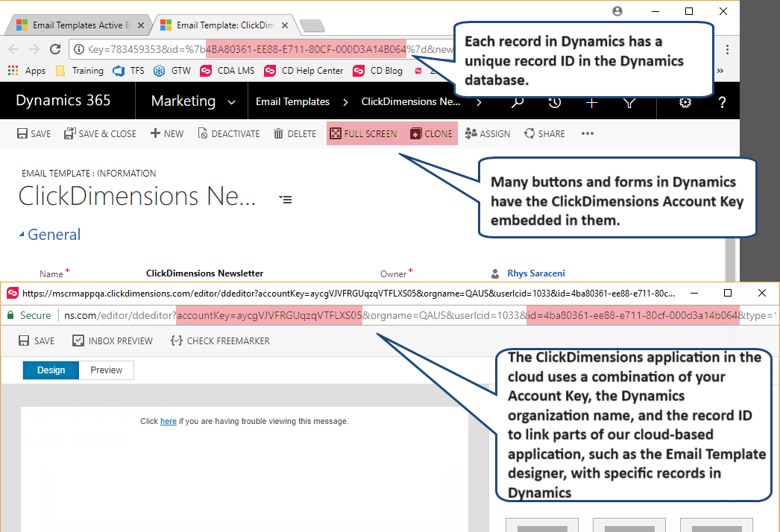Viewport: 780px width, 532px height.
Task: Open the Training bookmark folder
Action: tap(80, 71)
